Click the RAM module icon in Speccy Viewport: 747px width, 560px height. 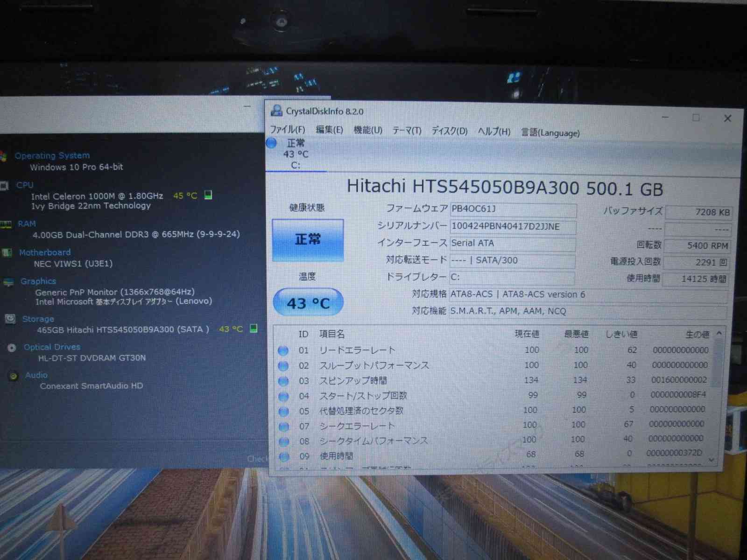[6, 224]
